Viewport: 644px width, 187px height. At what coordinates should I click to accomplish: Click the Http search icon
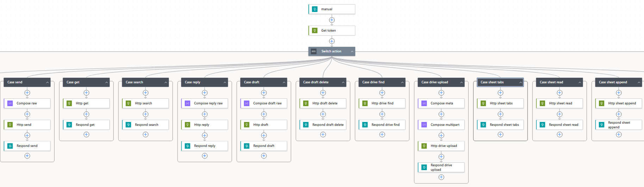[129, 103]
